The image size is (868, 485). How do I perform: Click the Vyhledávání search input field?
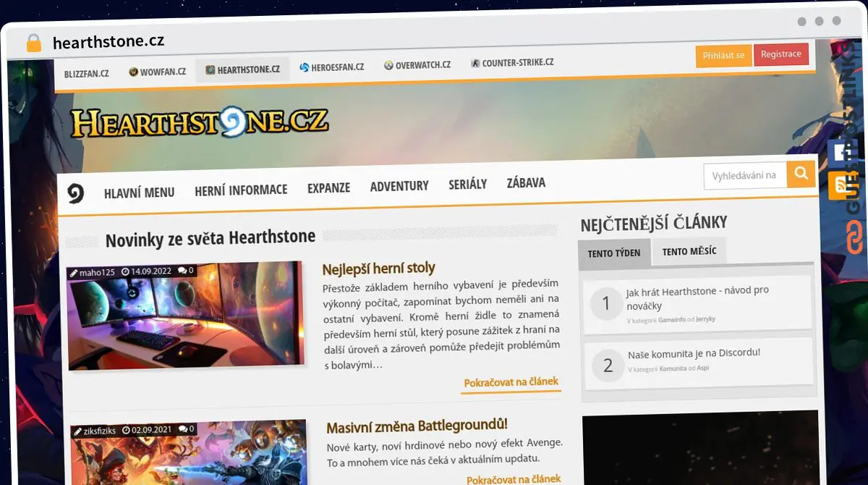pyautogui.click(x=744, y=175)
